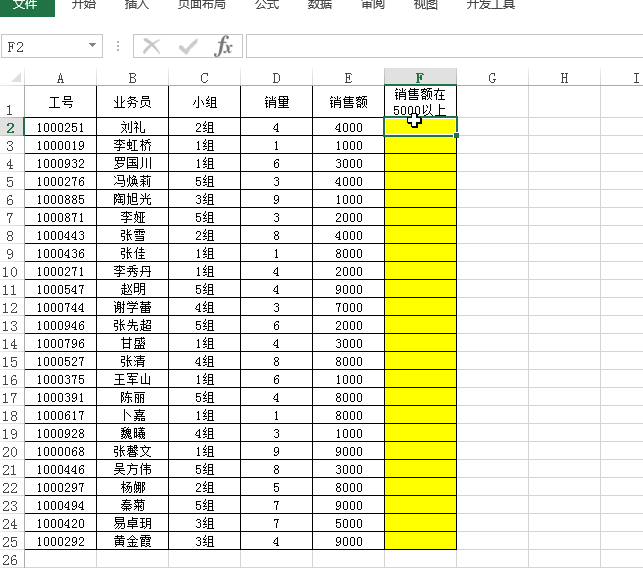Select the cell with name 张先超
Screen dimensions: 643x568
(x=132, y=326)
